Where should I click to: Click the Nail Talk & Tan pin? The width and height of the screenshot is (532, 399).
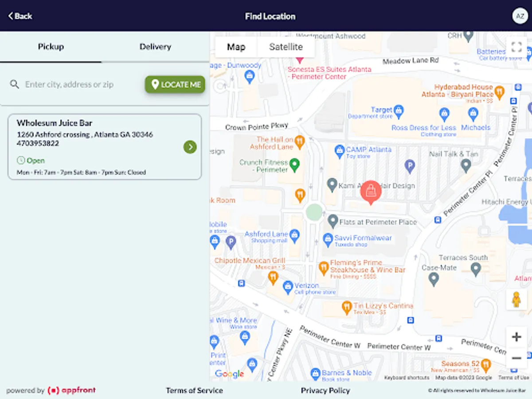click(465, 166)
